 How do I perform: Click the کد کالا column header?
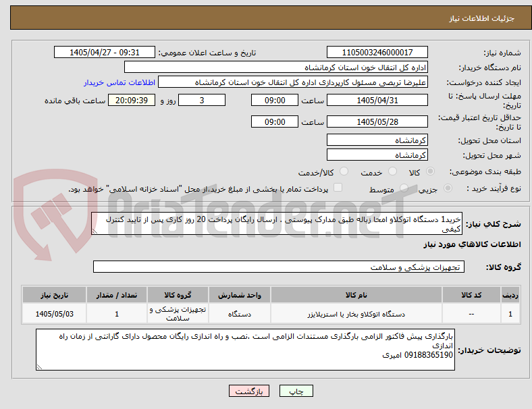tap(471, 295)
